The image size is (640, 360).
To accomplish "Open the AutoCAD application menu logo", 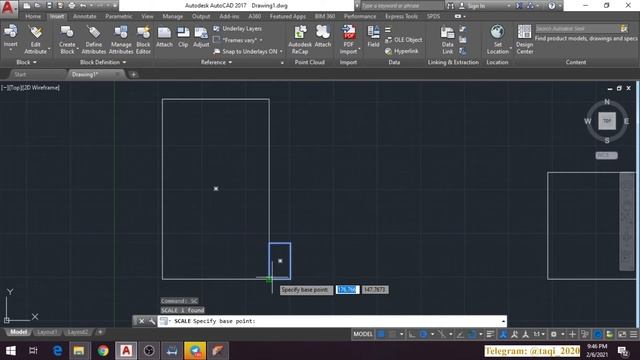I will tap(8, 8).
